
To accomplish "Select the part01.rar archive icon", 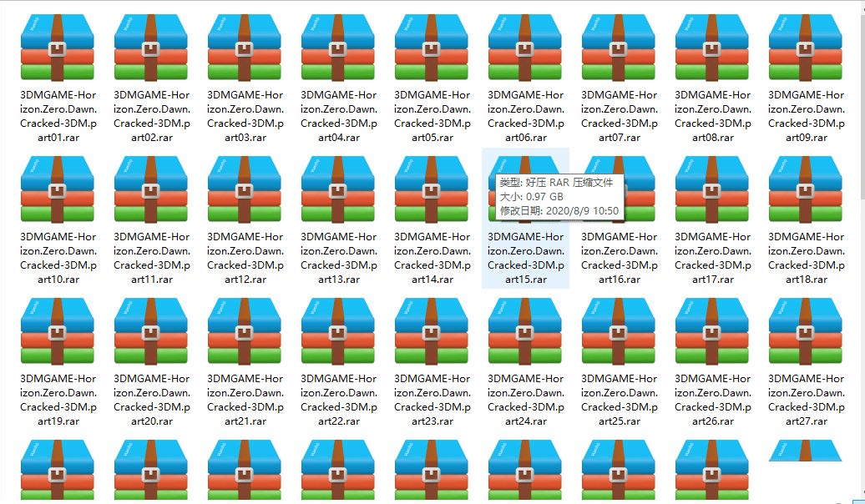I will pos(58,48).
